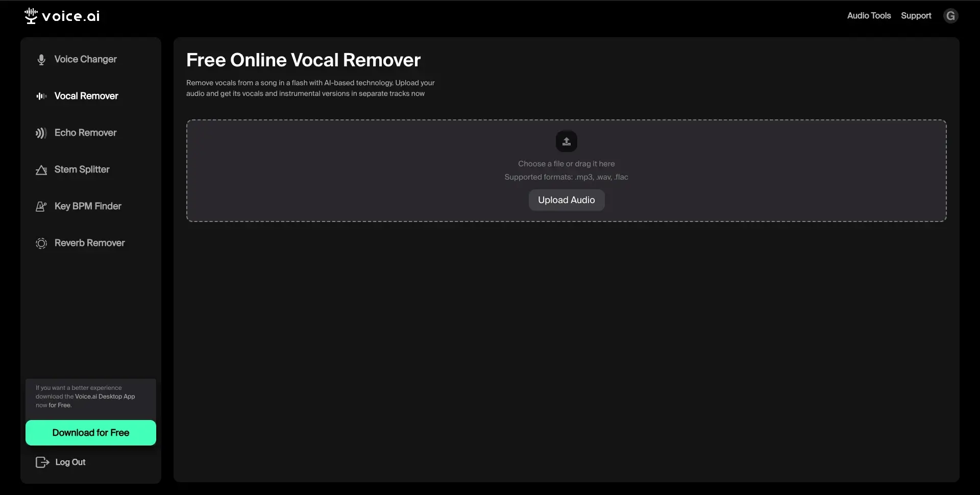Click the Free Online Vocal Remover heading

[303, 60]
